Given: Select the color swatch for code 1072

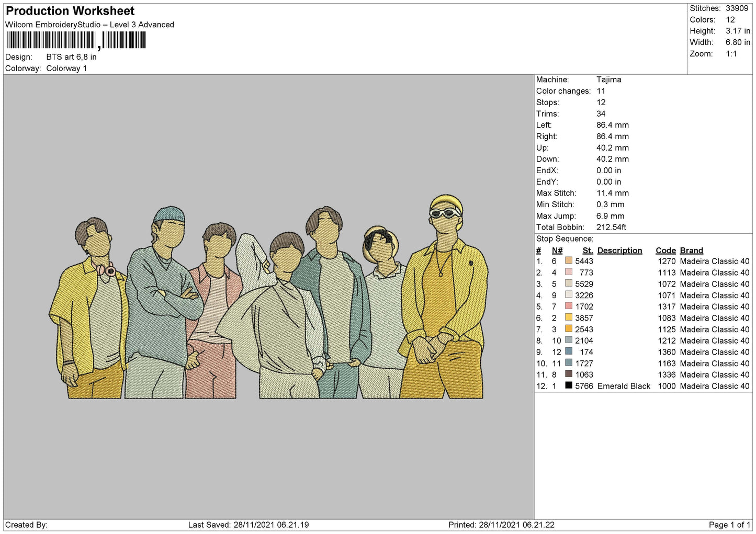Looking at the screenshot, I should pyautogui.click(x=569, y=283).
